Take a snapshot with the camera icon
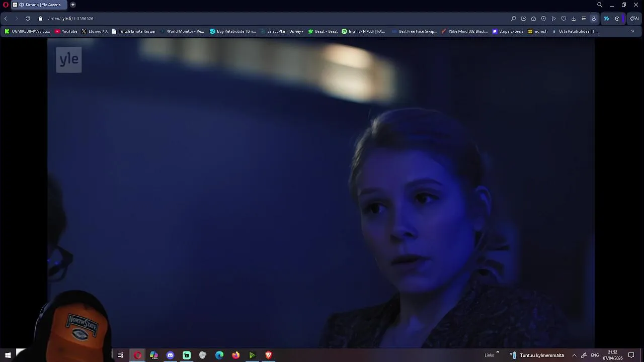644x362 pixels. click(x=534, y=19)
